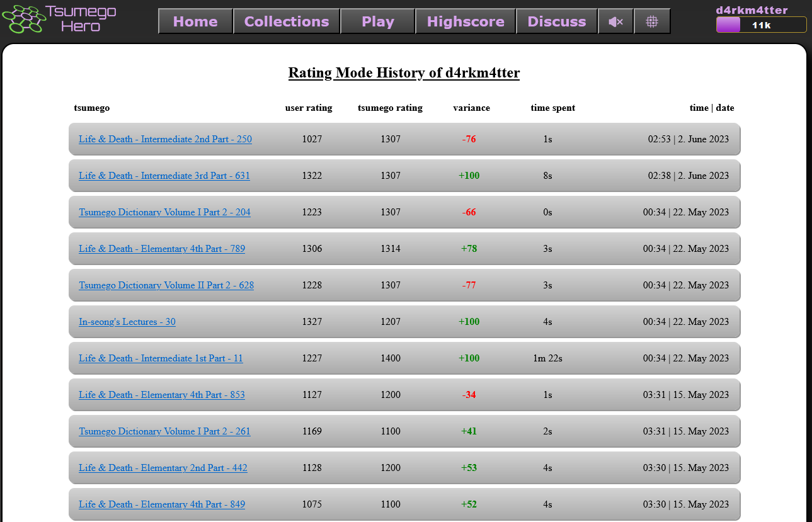
Task: Click the Tsumego Hero logo
Action: coord(59,19)
